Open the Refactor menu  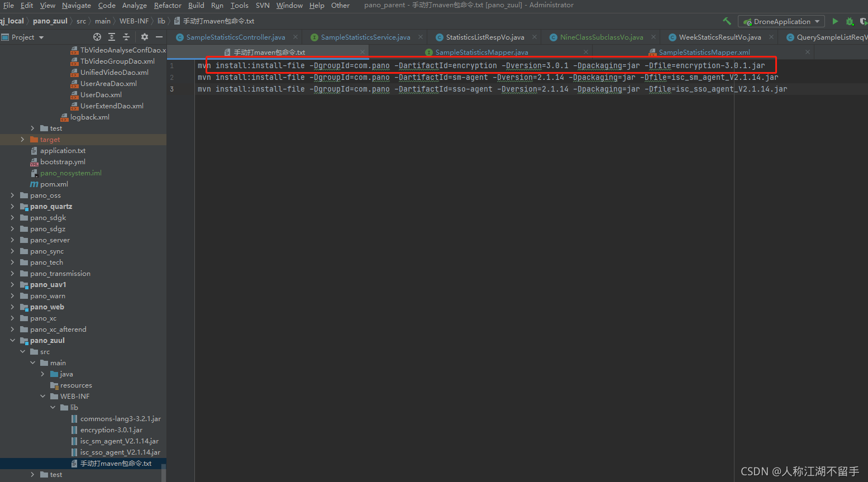click(168, 5)
